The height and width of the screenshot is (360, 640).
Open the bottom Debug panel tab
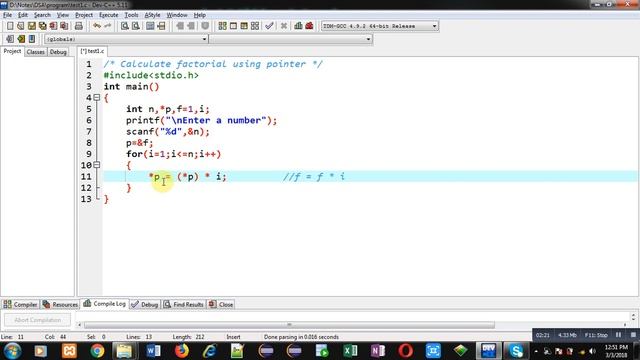145,304
